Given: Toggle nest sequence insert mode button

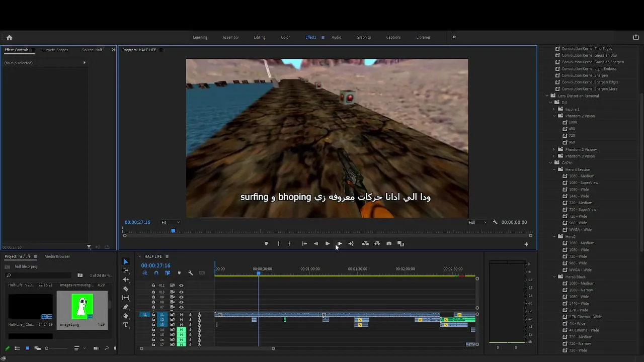Looking at the screenshot, I should (145, 273).
